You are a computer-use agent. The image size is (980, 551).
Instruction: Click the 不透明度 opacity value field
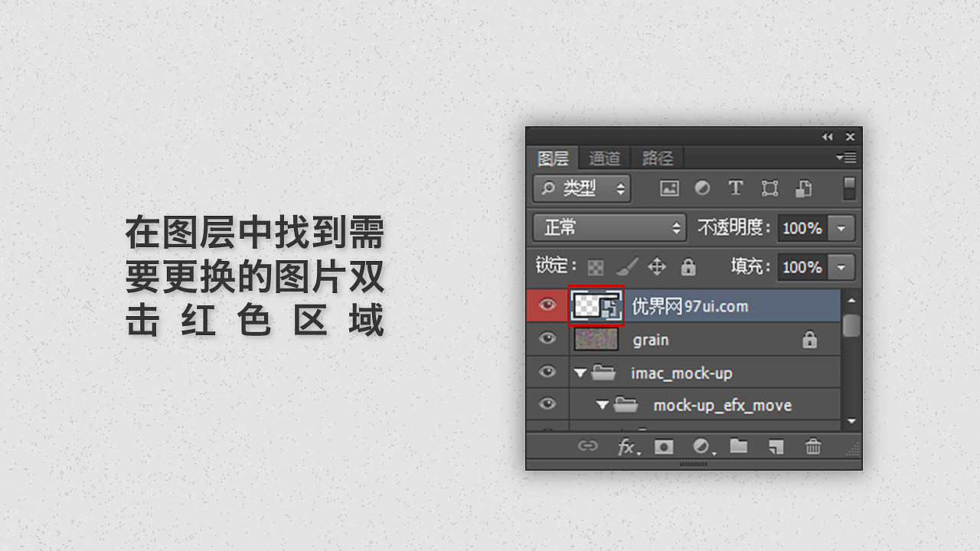tap(802, 228)
